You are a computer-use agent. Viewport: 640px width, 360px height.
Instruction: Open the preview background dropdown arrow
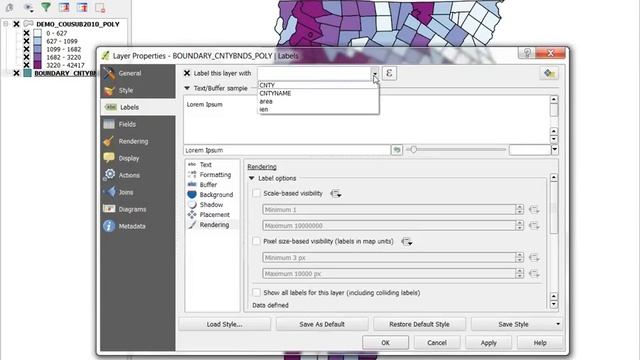tap(554, 150)
